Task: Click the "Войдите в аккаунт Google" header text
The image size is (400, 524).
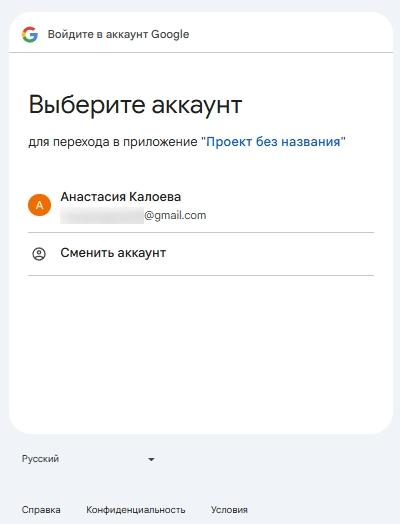Action: coord(118,34)
